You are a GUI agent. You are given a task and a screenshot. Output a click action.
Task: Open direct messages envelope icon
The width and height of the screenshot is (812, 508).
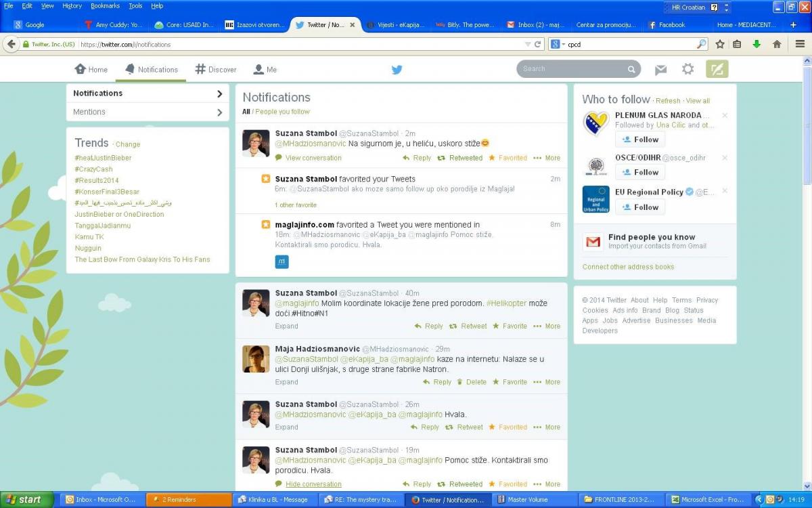tap(661, 69)
